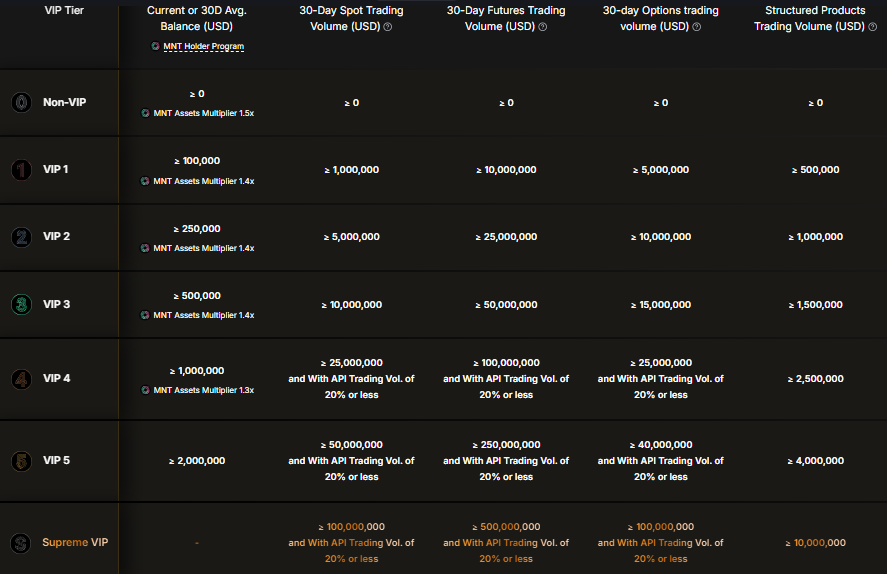Select the VIP 3 tier label
This screenshot has height=574, width=887.
coord(57,304)
